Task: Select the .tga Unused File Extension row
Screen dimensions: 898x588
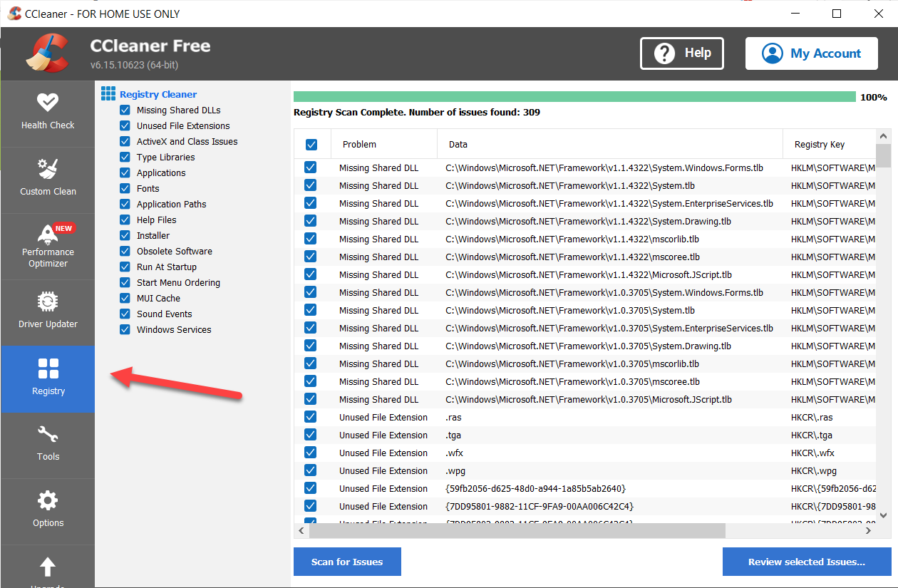Action: (585, 435)
